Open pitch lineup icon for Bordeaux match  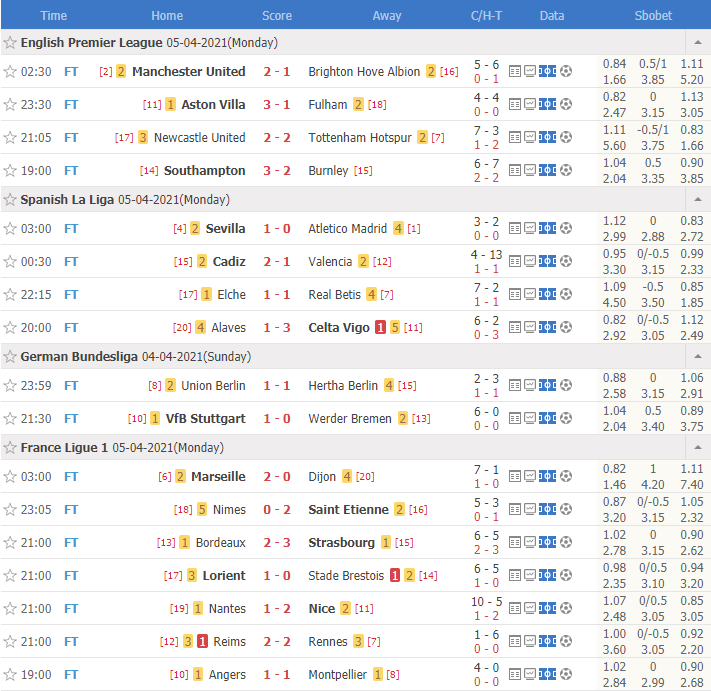547,542
